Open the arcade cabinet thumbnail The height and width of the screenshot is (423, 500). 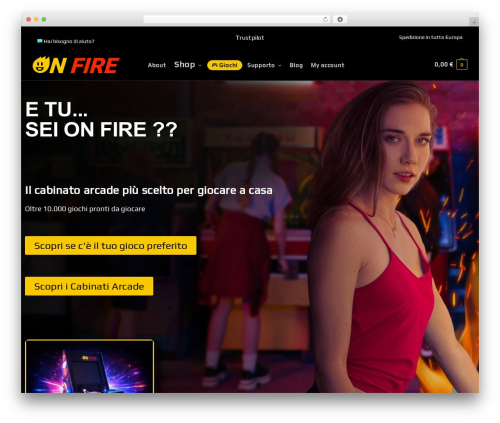coord(89,366)
